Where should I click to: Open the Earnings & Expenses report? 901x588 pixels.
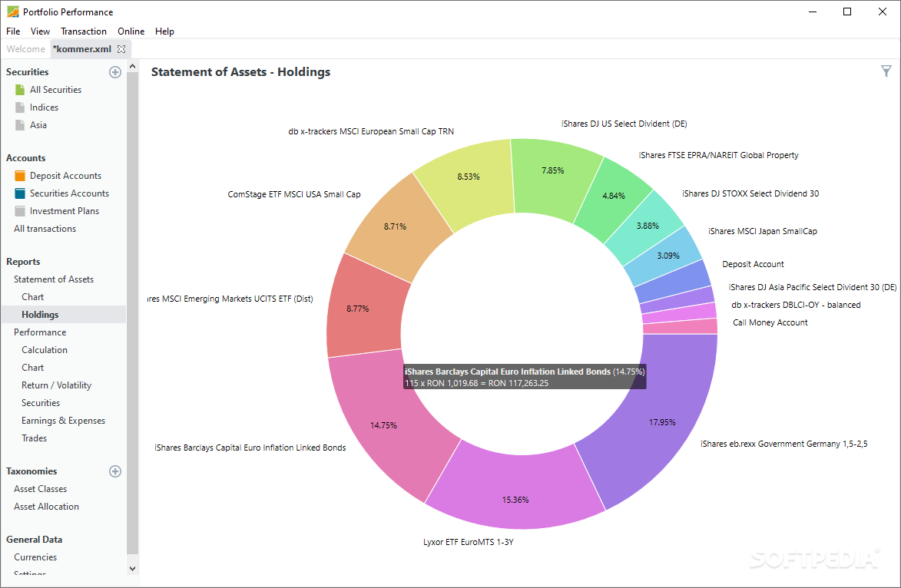pyautogui.click(x=64, y=420)
